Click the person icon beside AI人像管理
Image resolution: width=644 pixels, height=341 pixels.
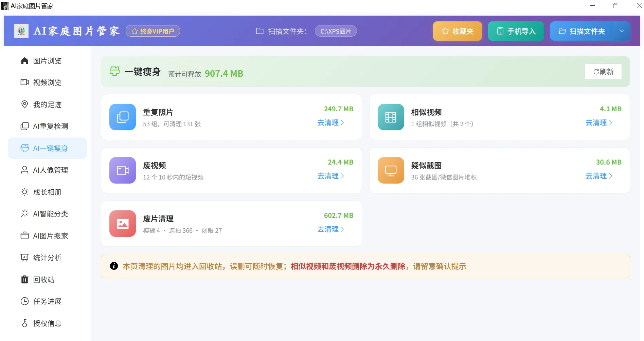(24, 170)
